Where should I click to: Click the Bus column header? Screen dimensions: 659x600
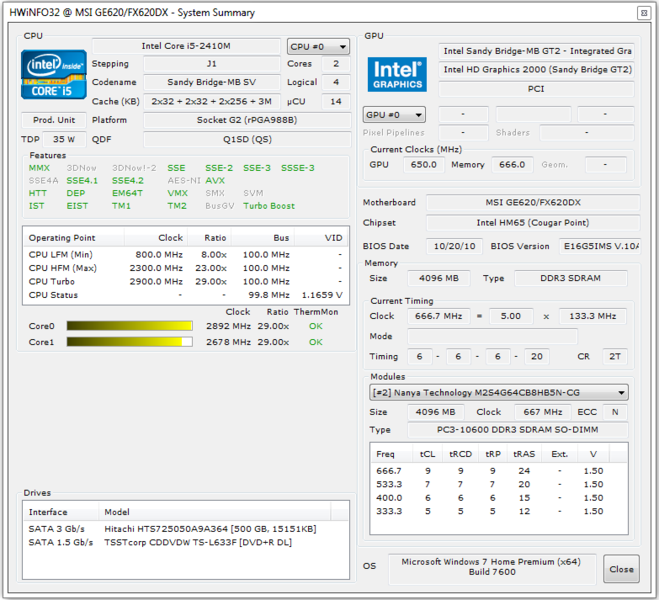tap(263, 238)
